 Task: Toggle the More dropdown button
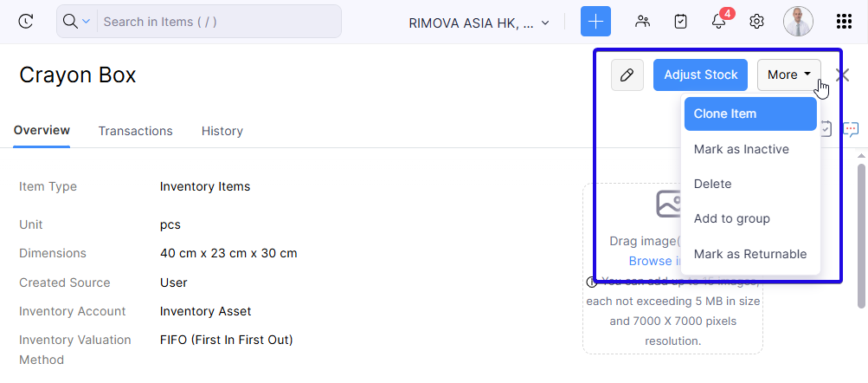(788, 75)
